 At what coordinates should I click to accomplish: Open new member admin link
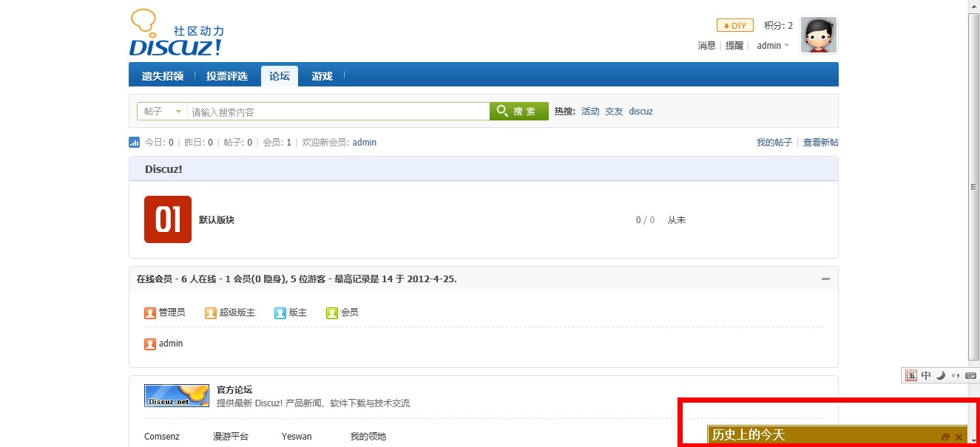[365, 143]
